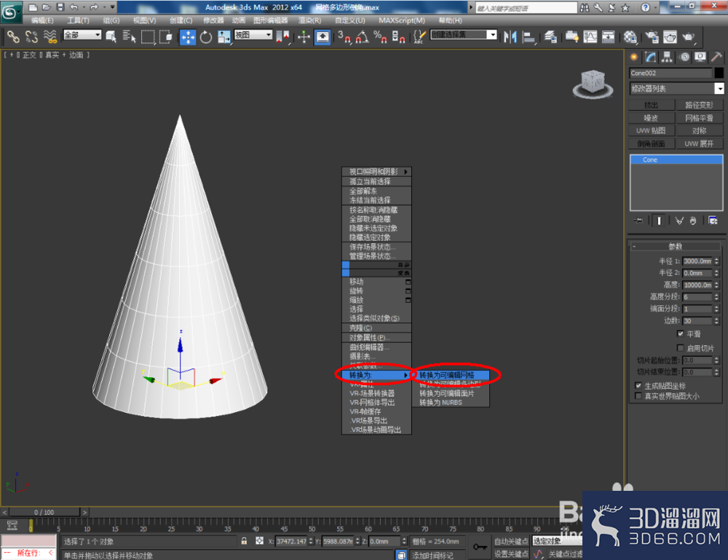Open the quick access toolbar customize arrow
The image size is (728, 560).
[x=112, y=7]
